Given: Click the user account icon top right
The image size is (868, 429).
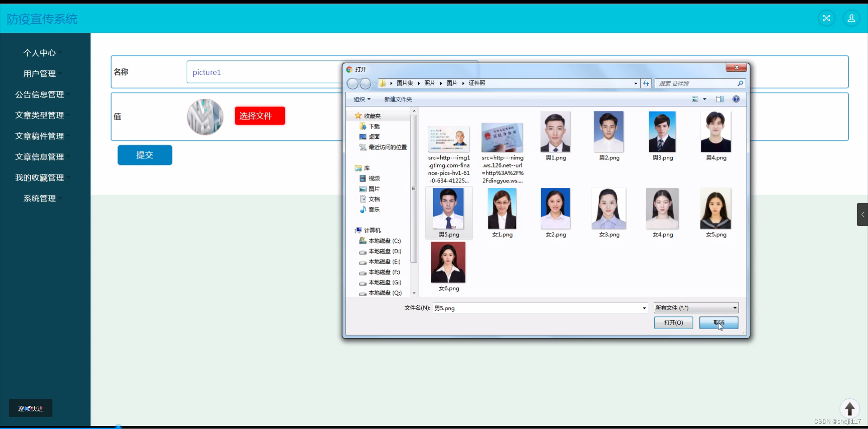Looking at the screenshot, I should click(852, 18).
